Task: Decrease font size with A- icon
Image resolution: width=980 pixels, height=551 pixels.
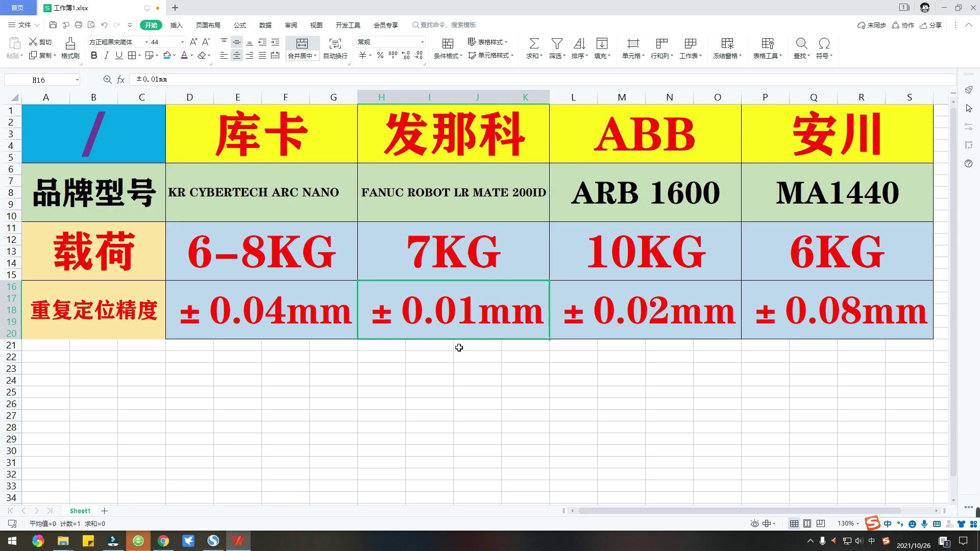Action: pos(206,42)
